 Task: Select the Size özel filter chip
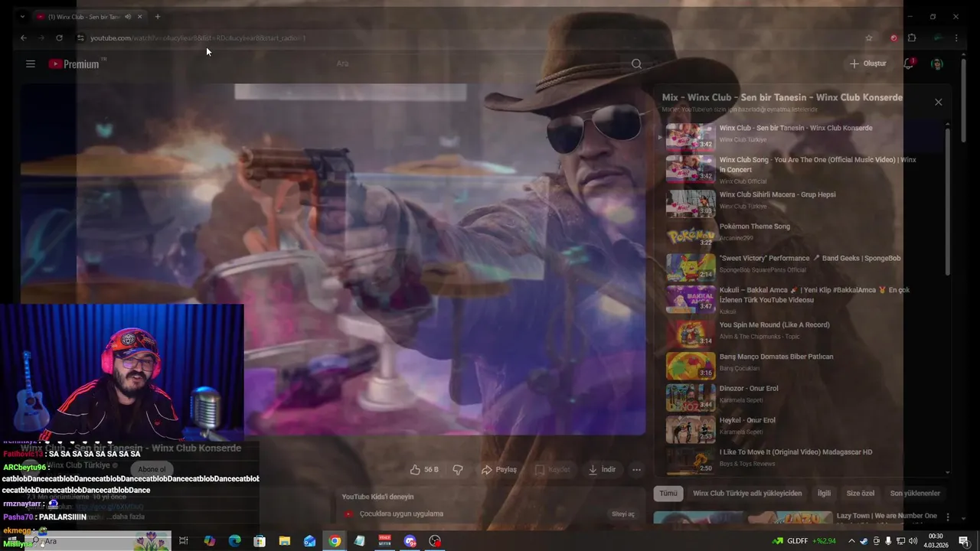click(x=860, y=493)
